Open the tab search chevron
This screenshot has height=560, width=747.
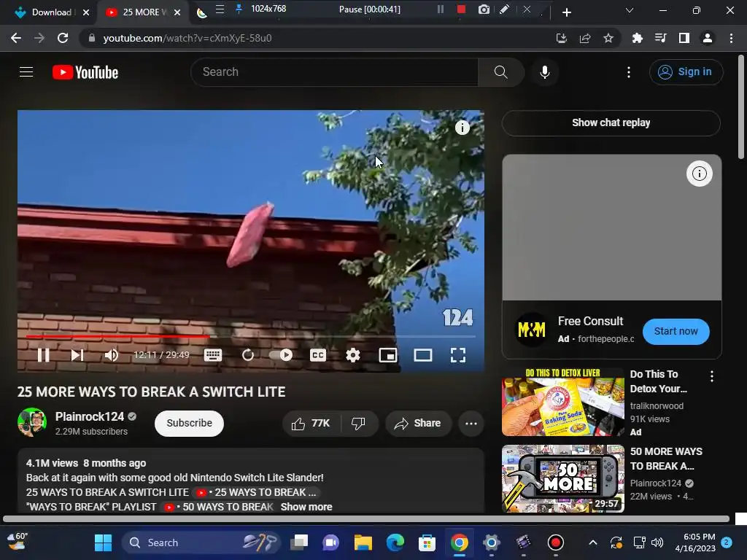630,10
